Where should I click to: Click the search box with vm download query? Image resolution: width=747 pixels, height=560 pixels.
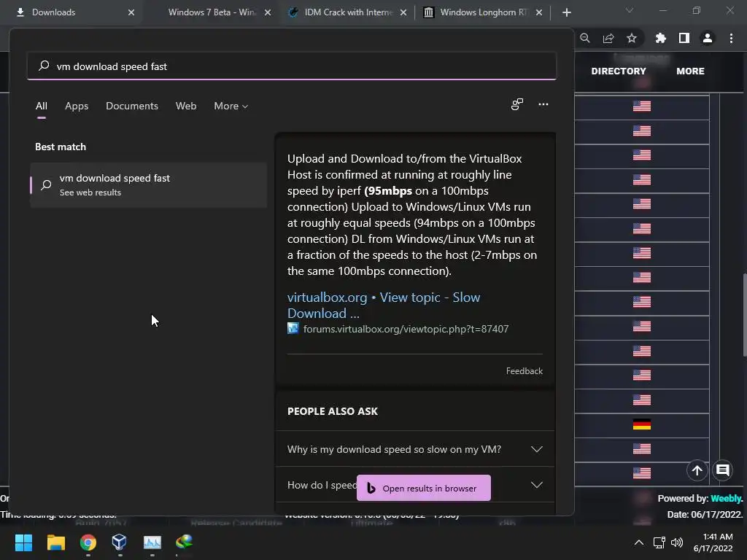tap(292, 66)
